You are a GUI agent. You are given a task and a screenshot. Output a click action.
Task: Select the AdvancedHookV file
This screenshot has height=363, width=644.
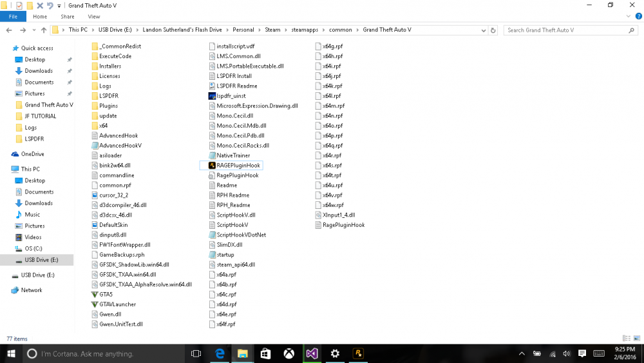click(x=117, y=146)
